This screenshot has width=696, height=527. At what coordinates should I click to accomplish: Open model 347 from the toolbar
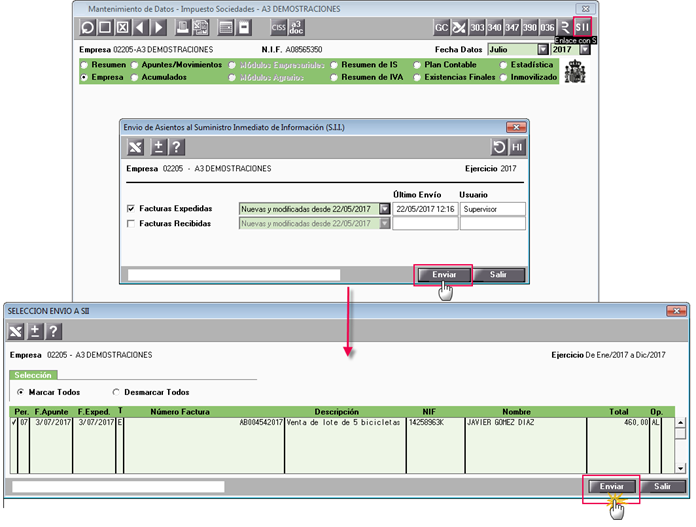pos(512,28)
